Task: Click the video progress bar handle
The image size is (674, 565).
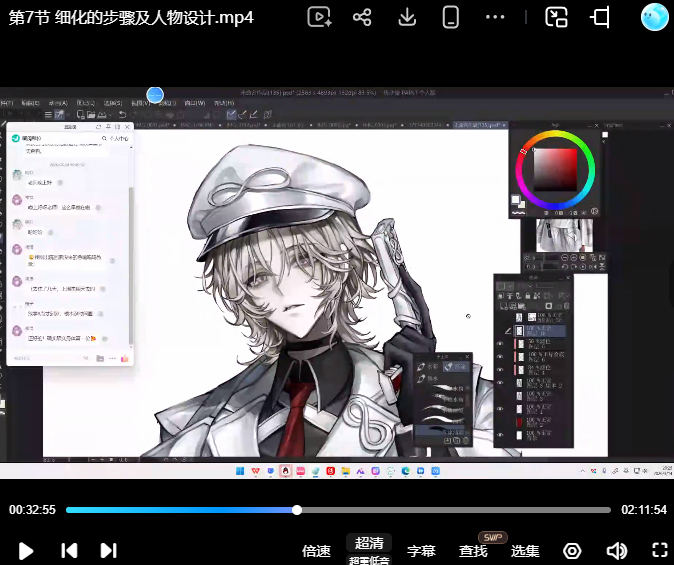Action: coord(297,510)
